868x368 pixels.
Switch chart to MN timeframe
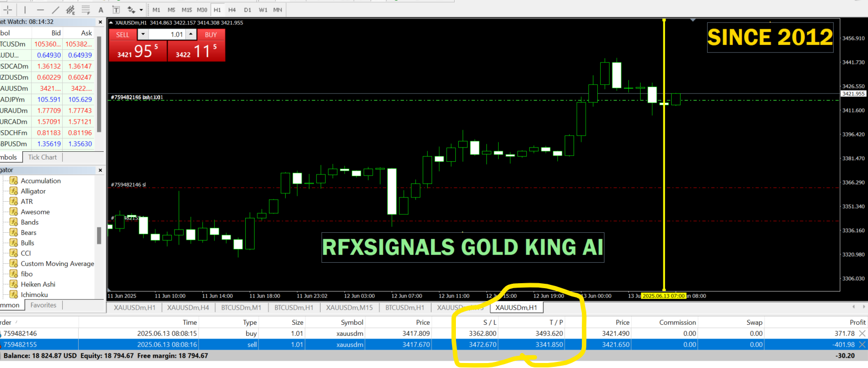277,10
